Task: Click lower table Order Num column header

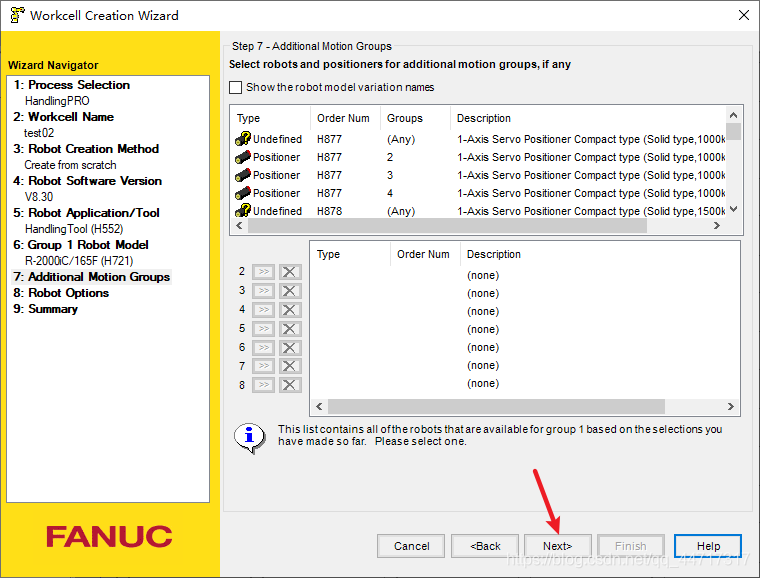Action: [x=425, y=254]
